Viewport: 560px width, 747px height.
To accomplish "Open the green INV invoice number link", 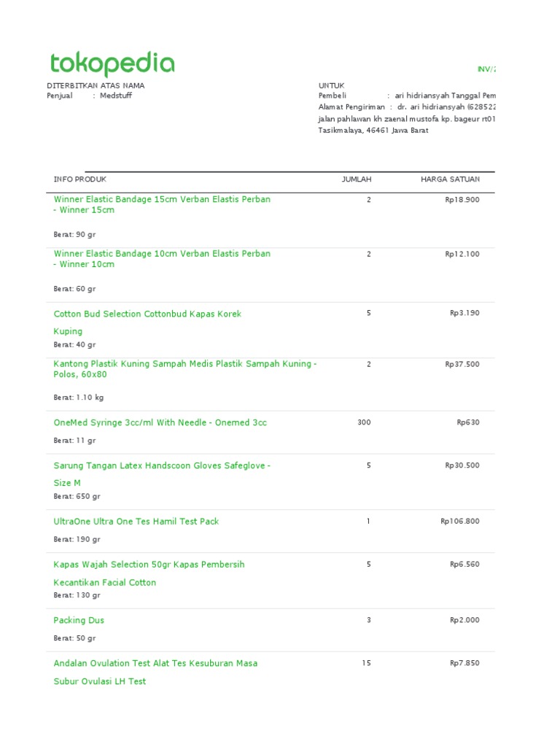I will point(486,69).
